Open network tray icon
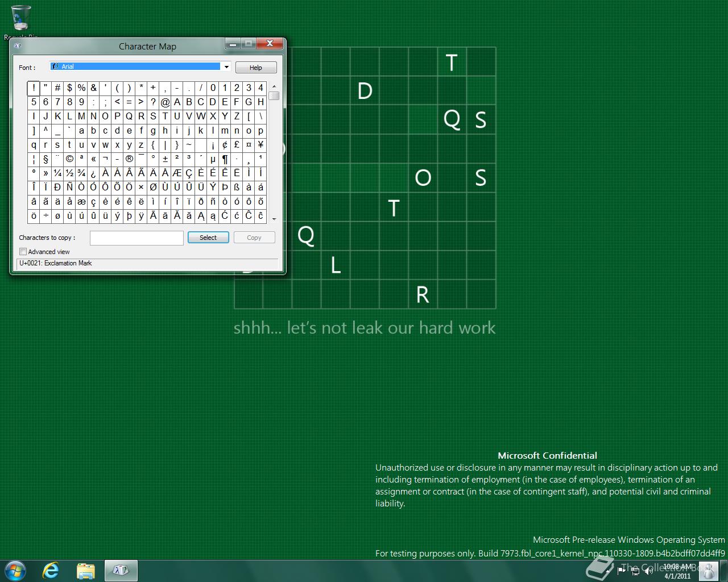The height and width of the screenshot is (582, 728). (x=635, y=571)
